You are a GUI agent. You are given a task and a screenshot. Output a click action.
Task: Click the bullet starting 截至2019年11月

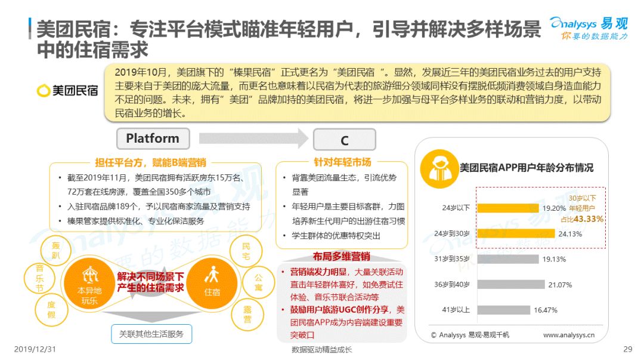click(x=156, y=184)
